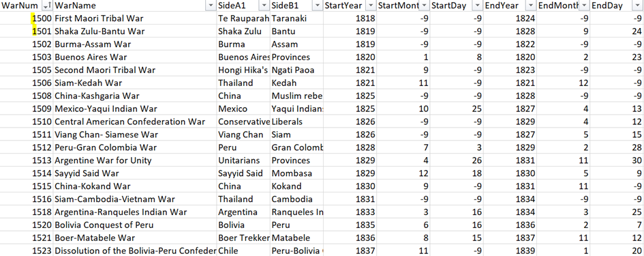Screen dimensions: 644x256
Task: Open the EndMonth column filter dropdown
Action: [x=584, y=5]
